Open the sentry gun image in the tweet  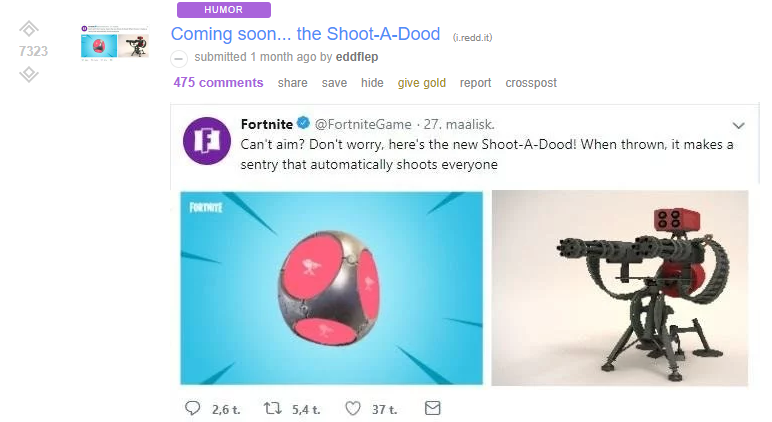coord(620,288)
